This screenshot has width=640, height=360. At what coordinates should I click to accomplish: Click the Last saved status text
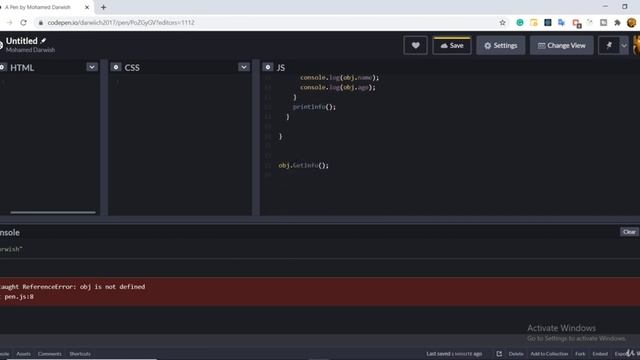coord(454,354)
